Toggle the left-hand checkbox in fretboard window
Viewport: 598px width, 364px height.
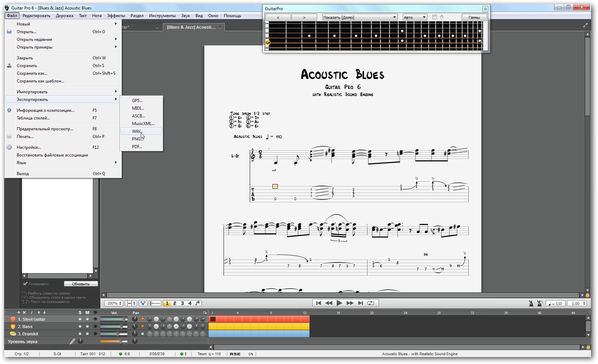[x=435, y=17]
